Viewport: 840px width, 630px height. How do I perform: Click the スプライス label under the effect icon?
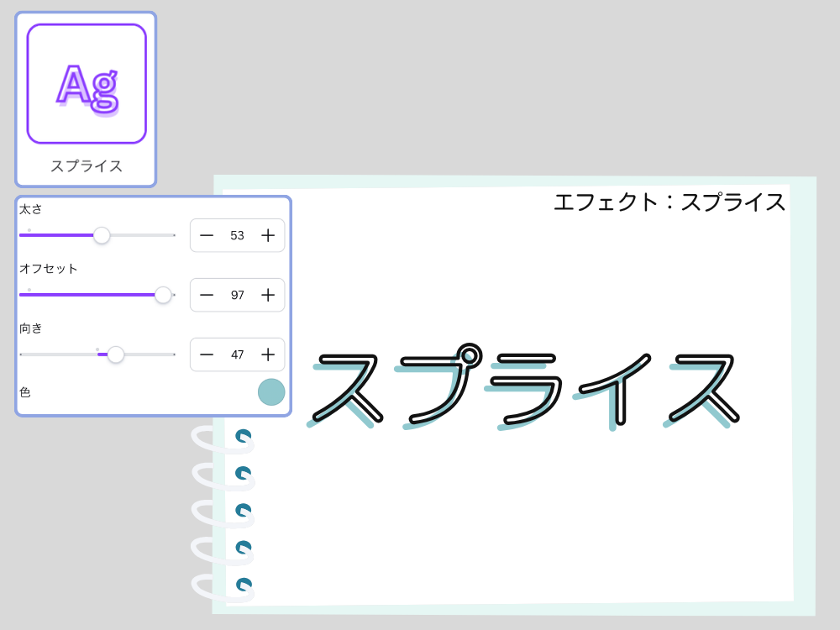(85, 165)
